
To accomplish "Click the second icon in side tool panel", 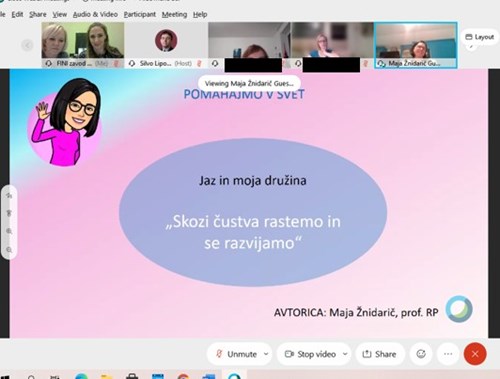I will [x=9, y=213].
